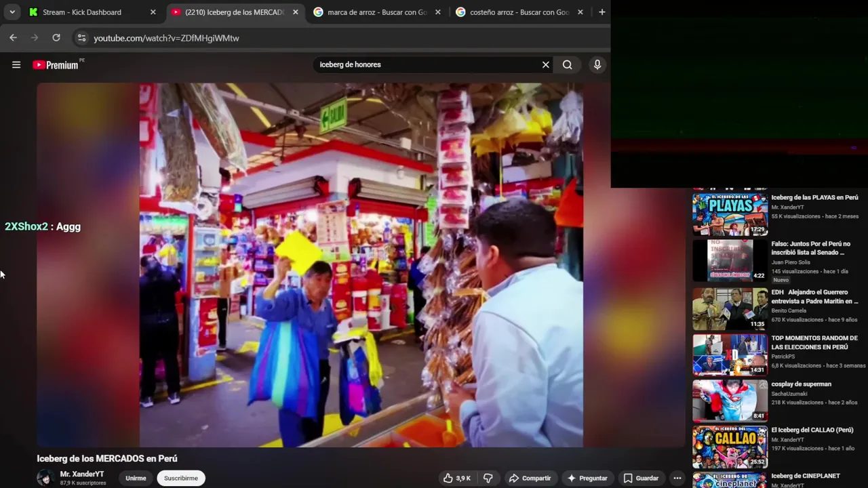Image resolution: width=868 pixels, height=488 pixels.
Task: Click the Unirme membership button
Action: coord(136,478)
